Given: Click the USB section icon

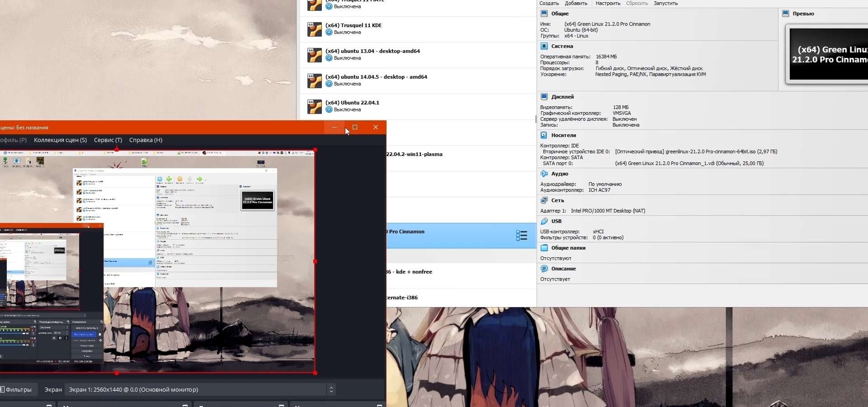Looking at the screenshot, I should click(x=544, y=221).
